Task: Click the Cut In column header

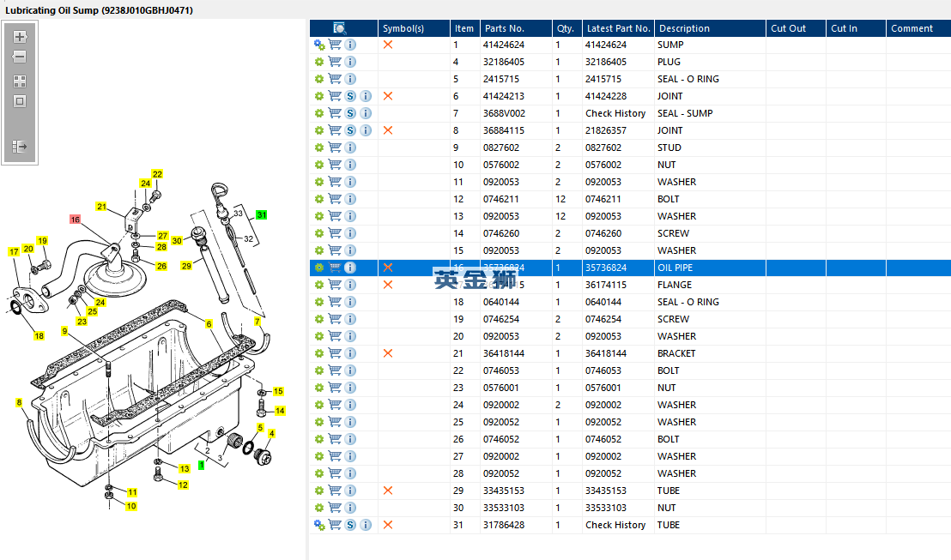Action: 855,28
